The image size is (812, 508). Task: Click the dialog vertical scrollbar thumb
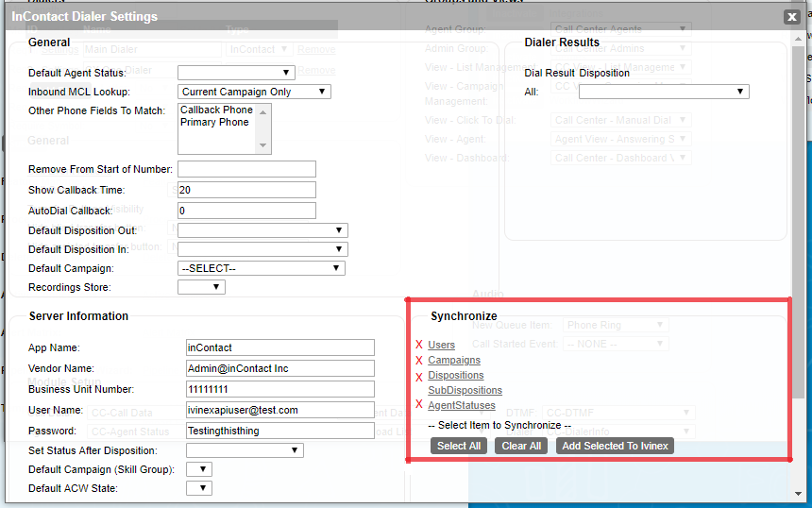(798, 222)
